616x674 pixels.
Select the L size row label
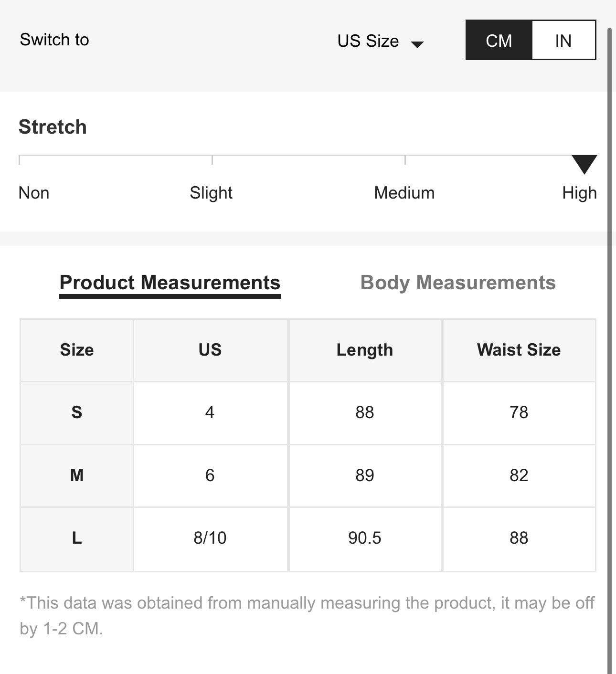(77, 538)
